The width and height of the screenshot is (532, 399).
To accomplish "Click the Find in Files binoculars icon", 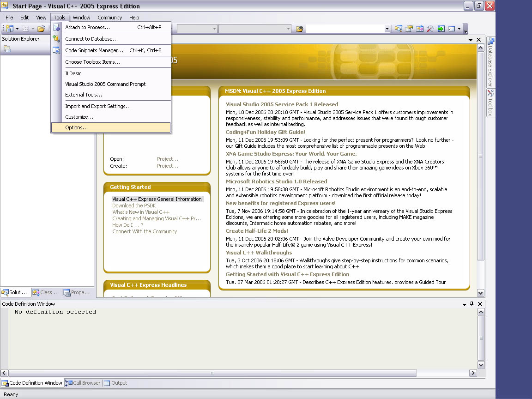I will 299,29.
